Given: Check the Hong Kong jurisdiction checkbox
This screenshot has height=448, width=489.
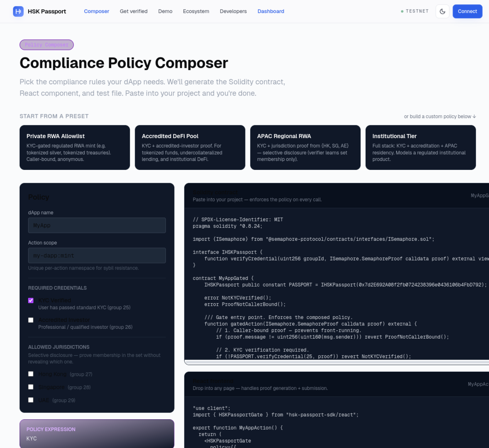Looking at the screenshot, I should [x=31, y=374].
